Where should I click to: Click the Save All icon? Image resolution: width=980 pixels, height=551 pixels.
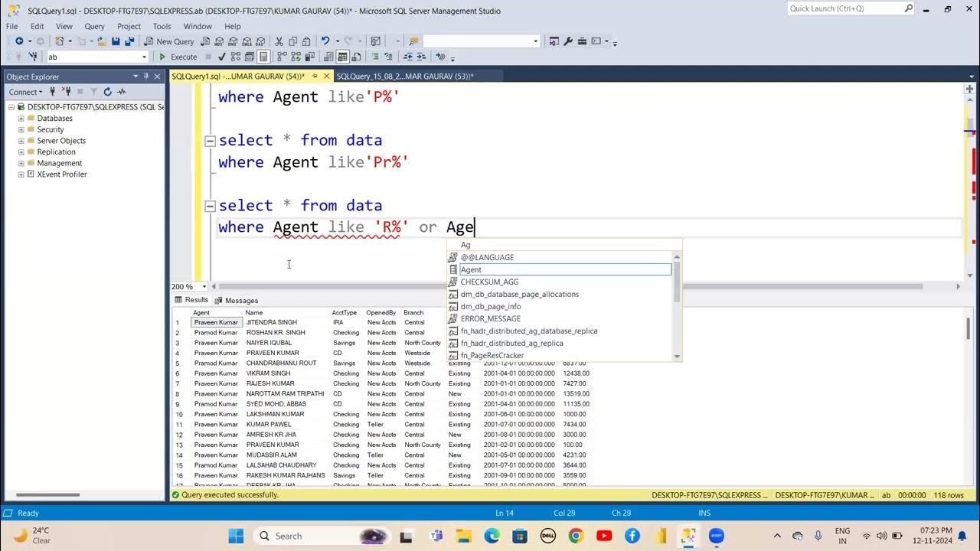click(129, 41)
